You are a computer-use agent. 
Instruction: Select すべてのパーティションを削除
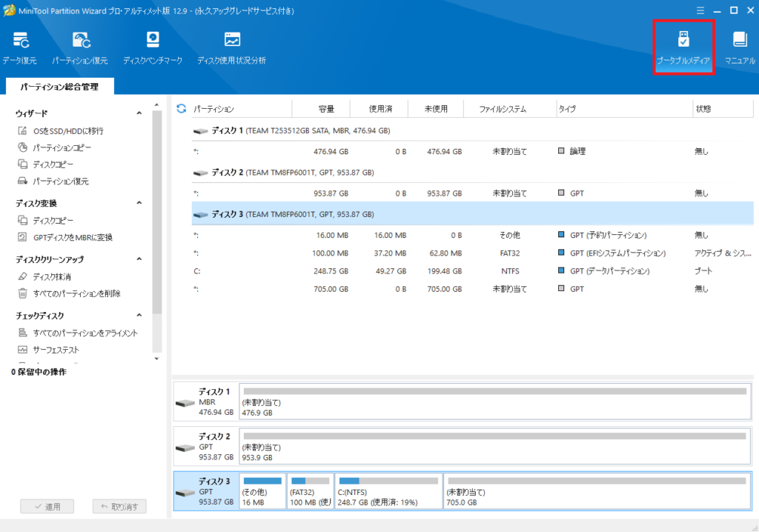click(76, 293)
